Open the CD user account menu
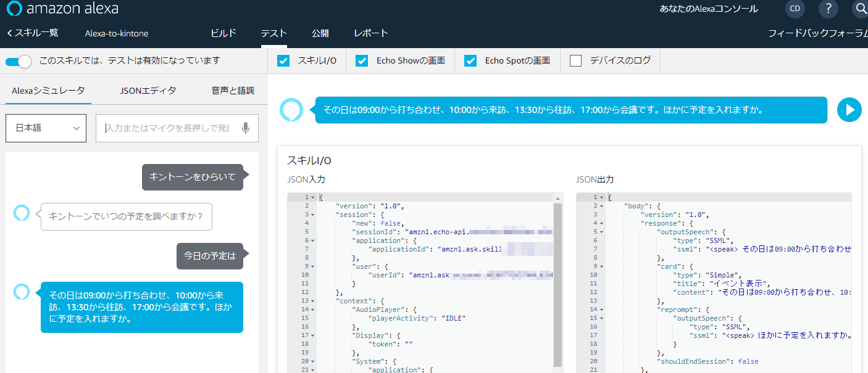Screen dimensions: 868x373 click(795, 9)
